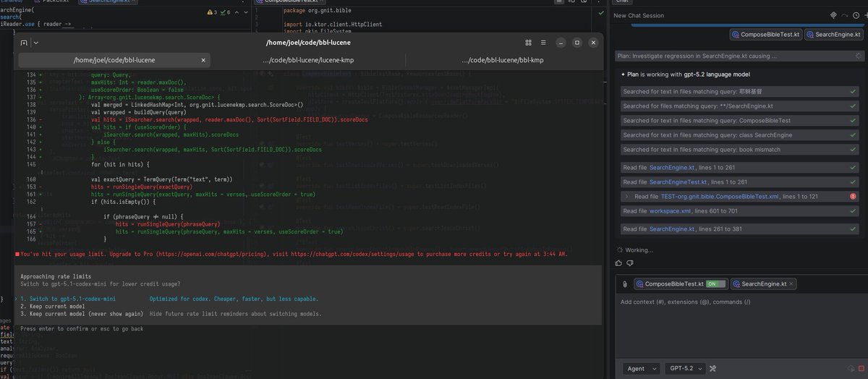This screenshot has height=379, width=868.
Task: Click the attach context paperclip icon
Action: point(625,284)
